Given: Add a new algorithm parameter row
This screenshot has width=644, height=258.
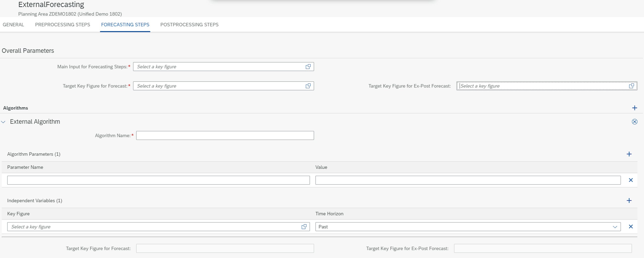Looking at the screenshot, I should pos(629,154).
